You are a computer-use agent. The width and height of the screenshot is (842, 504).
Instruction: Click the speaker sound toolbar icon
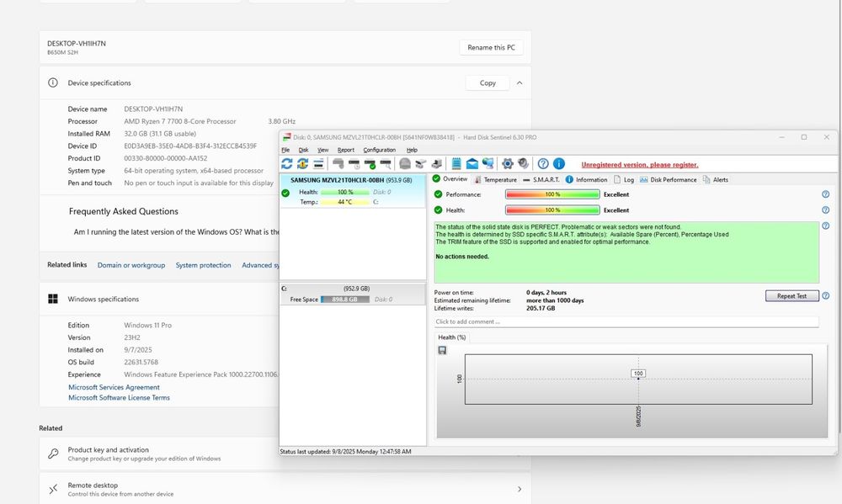tap(523, 164)
